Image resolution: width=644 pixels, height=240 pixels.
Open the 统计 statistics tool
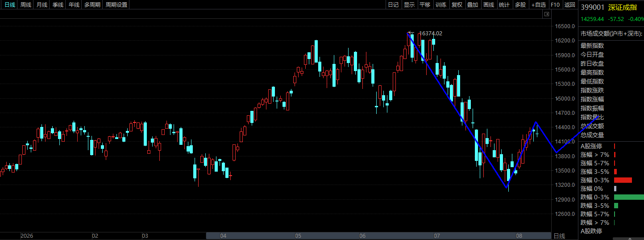(504, 5)
